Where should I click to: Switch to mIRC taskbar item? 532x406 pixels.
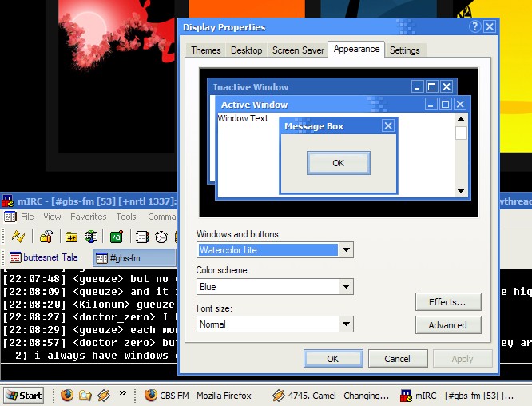[457, 396]
